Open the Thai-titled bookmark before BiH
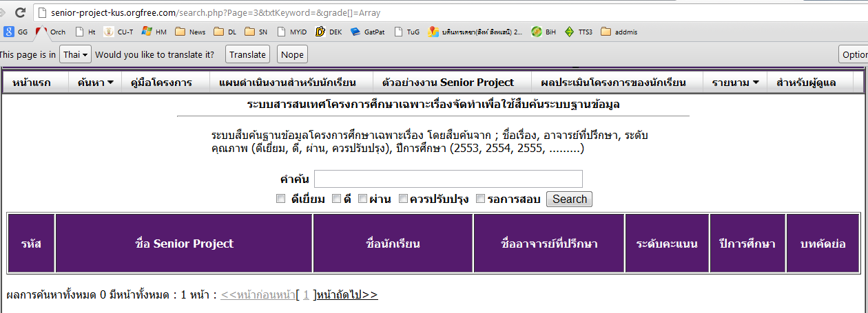This screenshot has height=313, width=868. pos(475,32)
